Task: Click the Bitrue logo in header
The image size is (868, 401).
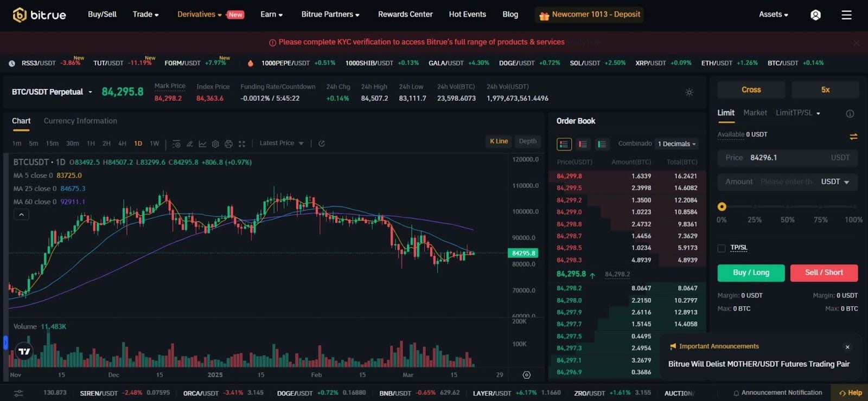Action: click(39, 15)
